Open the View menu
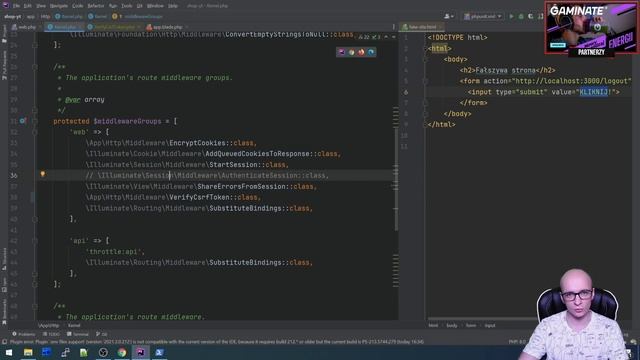 coord(41,6)
